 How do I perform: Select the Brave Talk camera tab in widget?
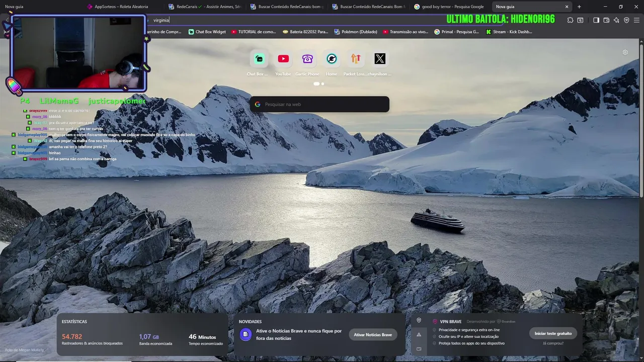[x=419, y=348]
